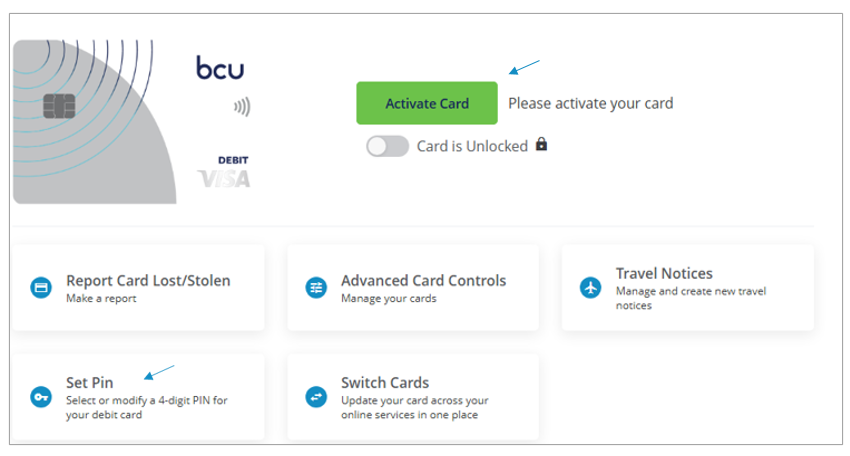
Task: Open Advanced Card Controls title link
Action: point(423,280)
